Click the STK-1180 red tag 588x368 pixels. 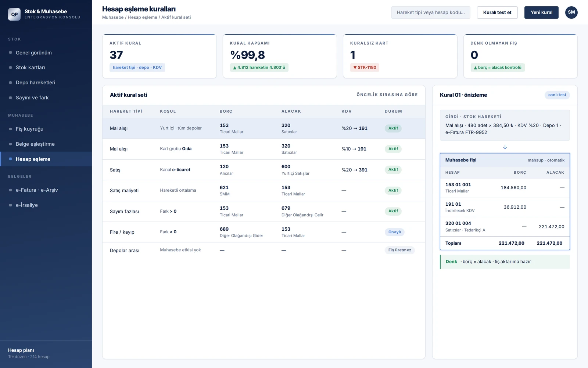coord(365,67)
